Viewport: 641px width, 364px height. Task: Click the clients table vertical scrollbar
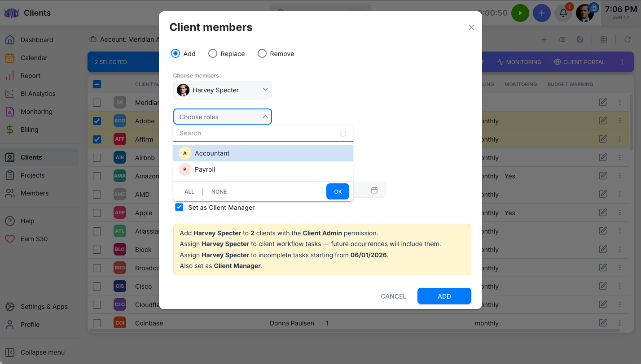(x=632, y=122)
